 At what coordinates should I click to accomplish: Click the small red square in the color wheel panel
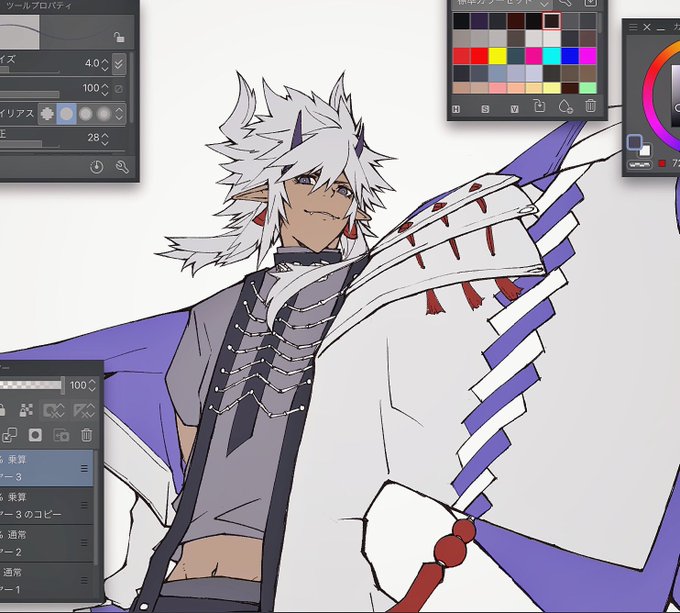(662, 163)
